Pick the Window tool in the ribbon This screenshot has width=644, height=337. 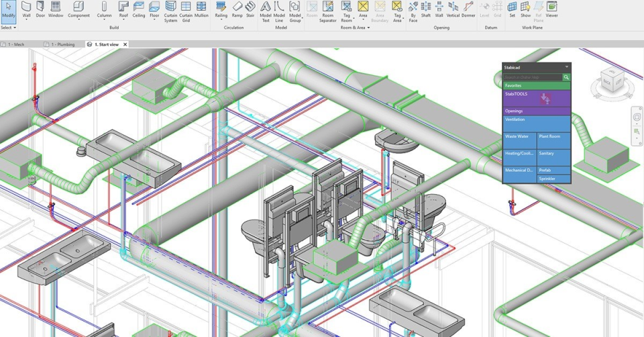(56, 10)
